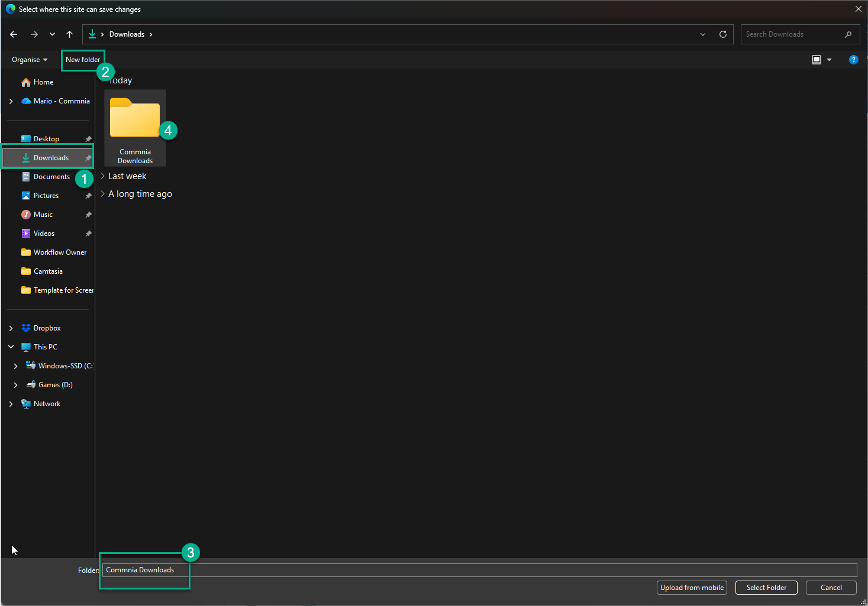Open the recent locations dropdown arrow

pos(52,34)
